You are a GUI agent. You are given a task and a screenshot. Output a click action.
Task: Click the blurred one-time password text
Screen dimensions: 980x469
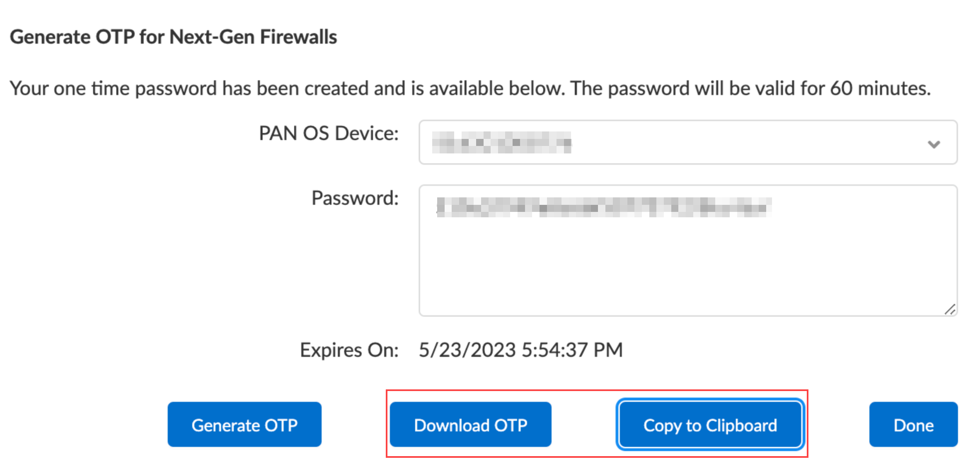coord(603,207)
